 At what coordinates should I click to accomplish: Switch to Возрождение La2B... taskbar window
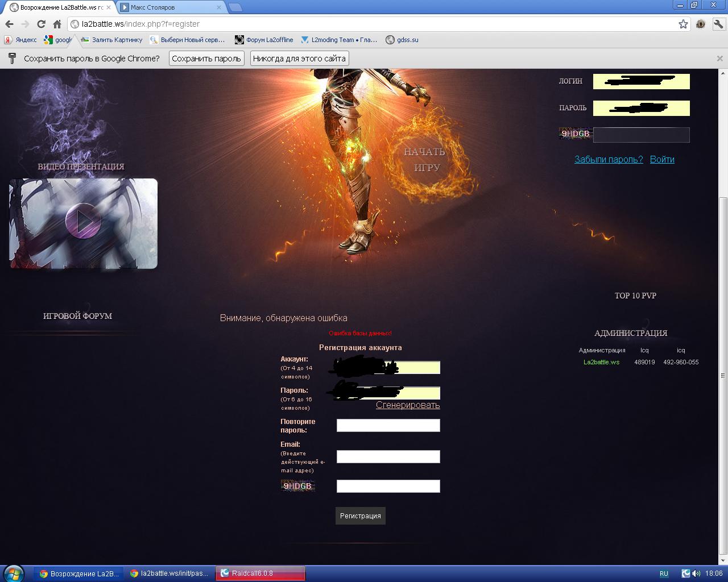(80, 573)
